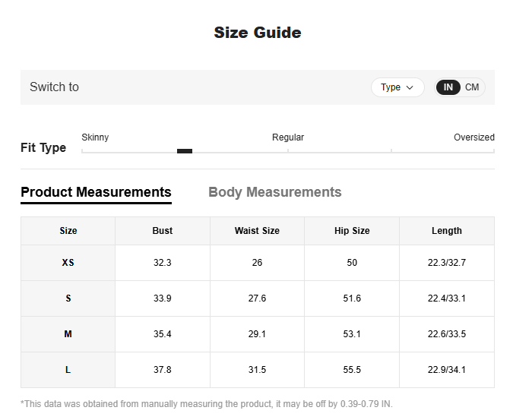Click the Fit Type slider marker
This screenshot has height=420, width=513.
pyautogui.click(x=185, y=151)
